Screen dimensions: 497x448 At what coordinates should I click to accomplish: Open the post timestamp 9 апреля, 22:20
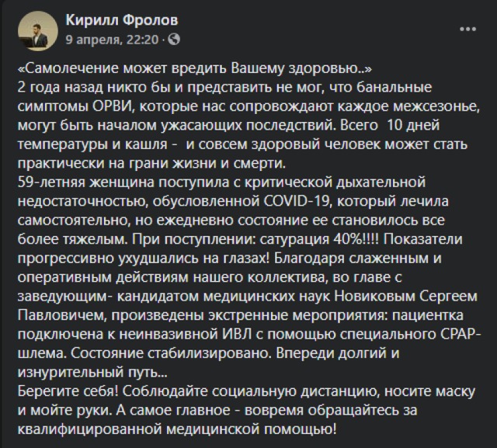click(112, 40)
